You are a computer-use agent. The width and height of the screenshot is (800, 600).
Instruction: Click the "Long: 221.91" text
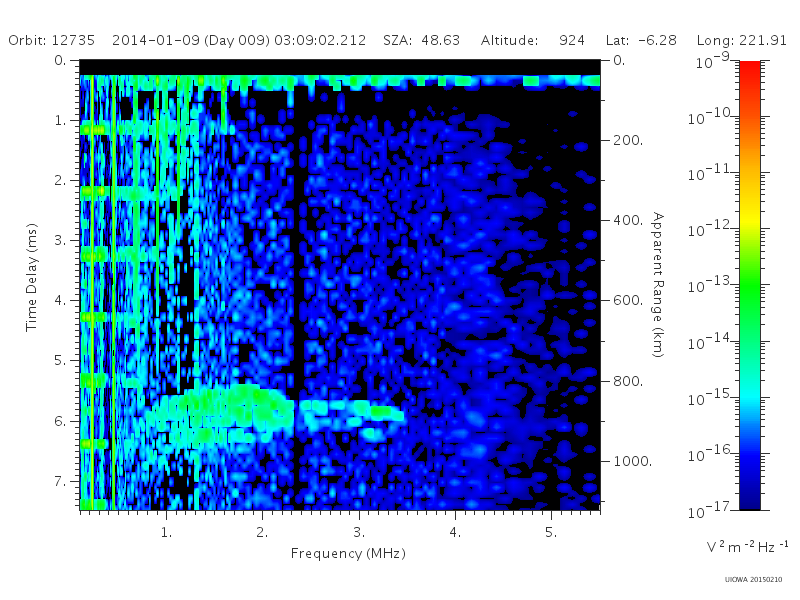(x=741, y=40)
